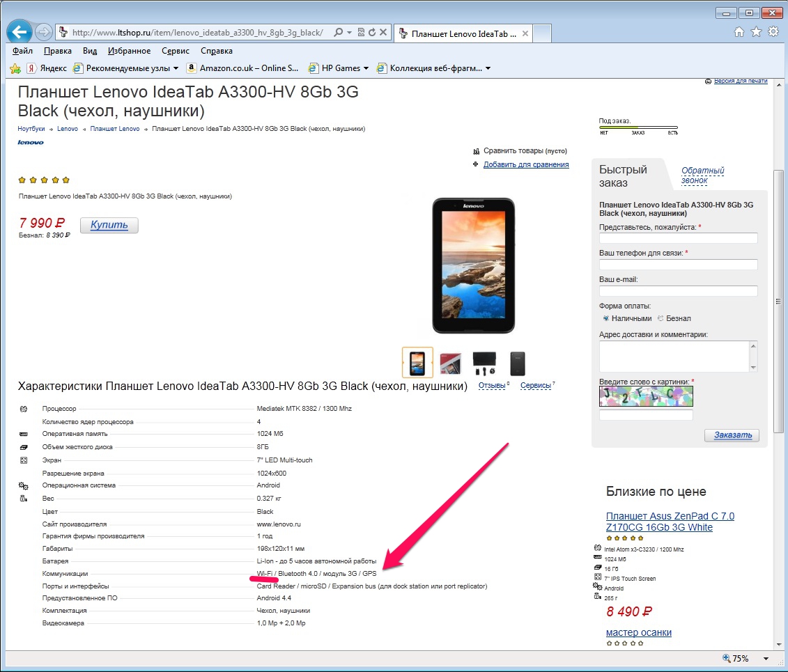The width and height of the screenshot is (788, 672).
Task: Expand Коллекция веб-фрагм dropdown
Action: tap(488, 68)
